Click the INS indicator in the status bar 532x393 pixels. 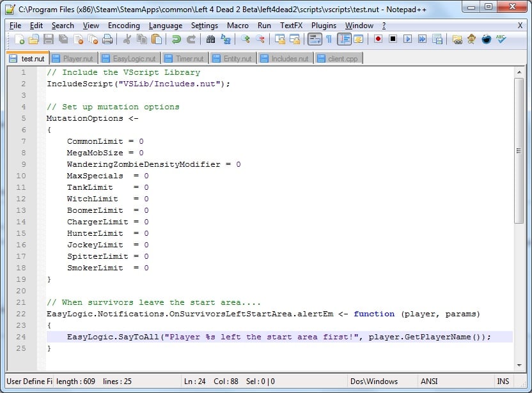click(503, 381)
